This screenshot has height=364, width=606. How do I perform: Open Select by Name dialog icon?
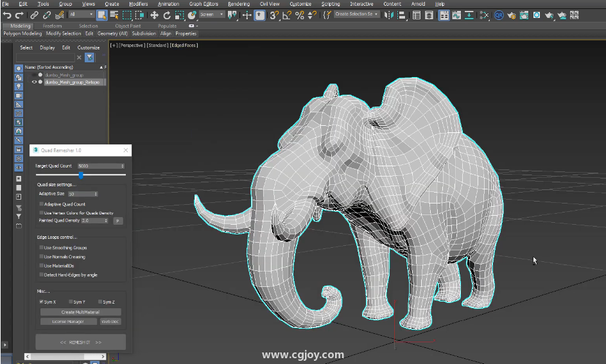point(114,15)
